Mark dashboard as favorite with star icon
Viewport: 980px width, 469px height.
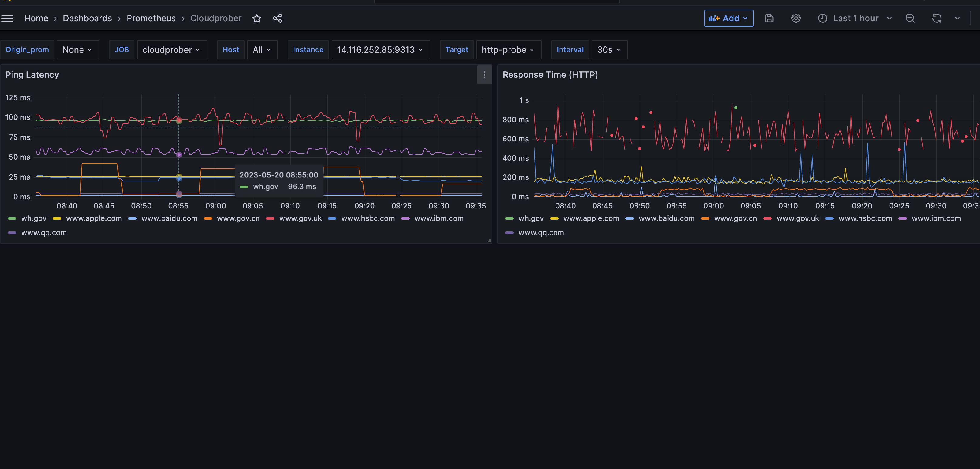257,18
